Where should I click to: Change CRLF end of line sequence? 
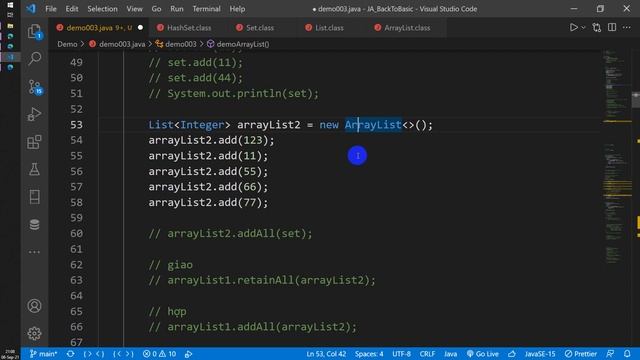(x=427, y=354)
